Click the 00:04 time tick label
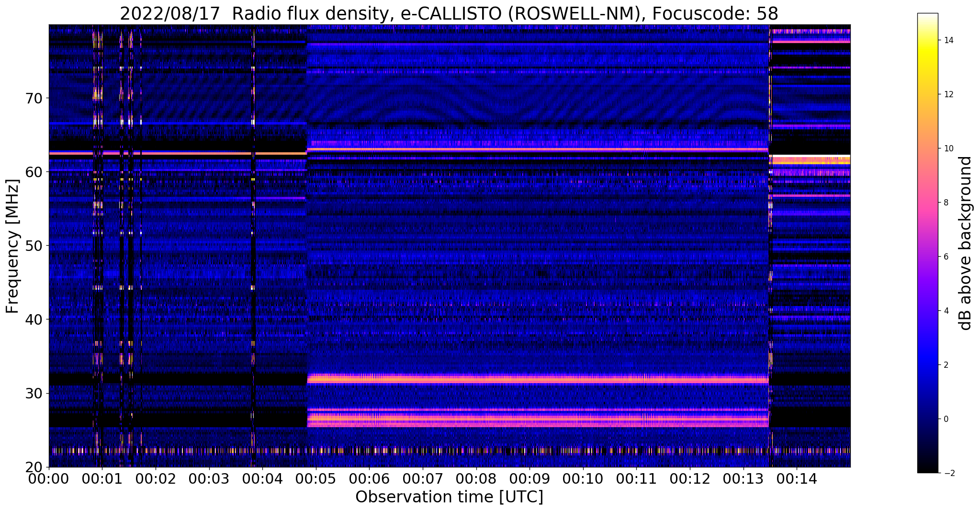 point(262,479)
